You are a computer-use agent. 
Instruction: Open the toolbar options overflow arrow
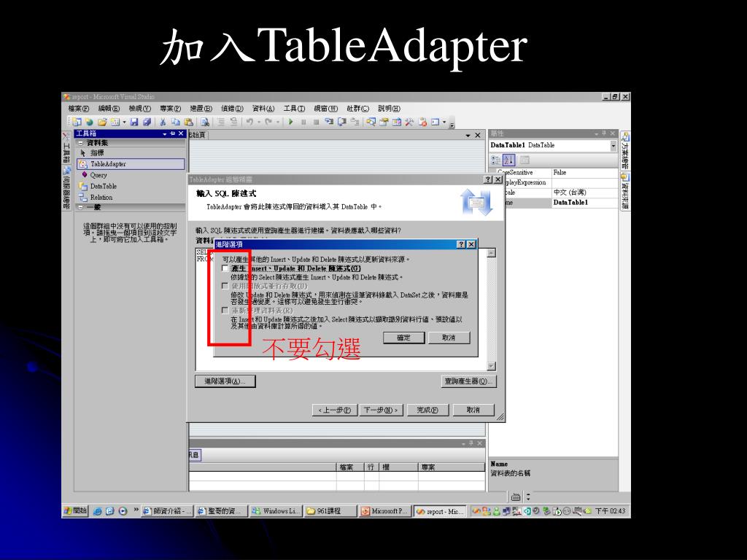point(452,125)
